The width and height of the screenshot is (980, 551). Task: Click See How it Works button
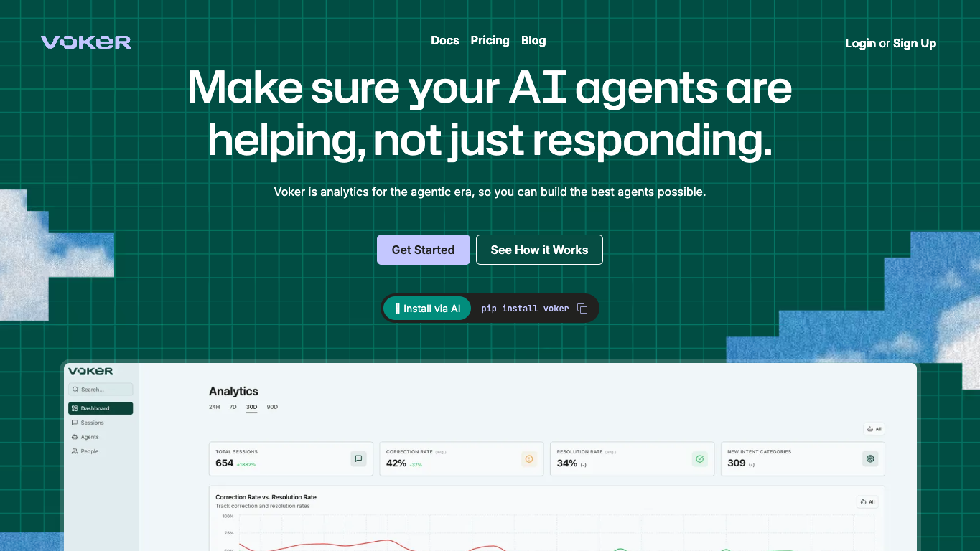point(539,250)
